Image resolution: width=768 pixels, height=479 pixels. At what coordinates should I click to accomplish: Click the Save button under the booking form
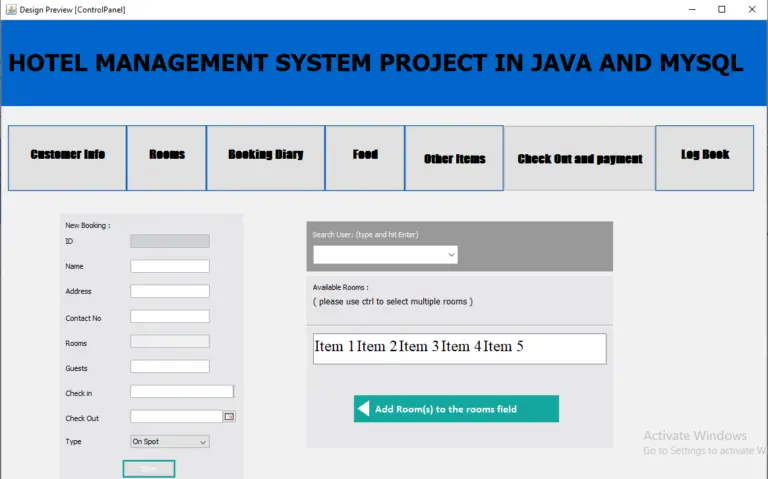(149, 468)
